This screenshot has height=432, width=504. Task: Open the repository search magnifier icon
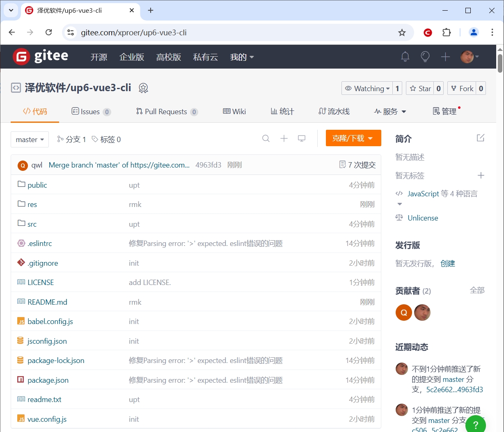pyautogui.click(x=266, y=138)
